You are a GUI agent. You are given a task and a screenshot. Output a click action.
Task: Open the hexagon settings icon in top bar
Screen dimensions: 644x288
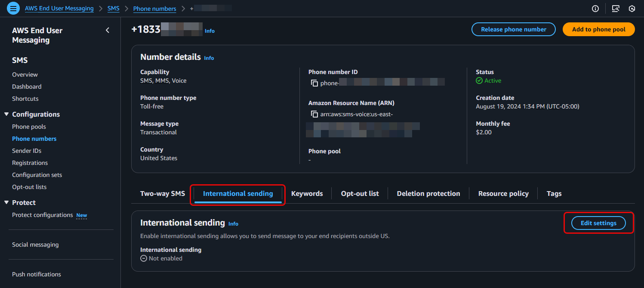632,8
